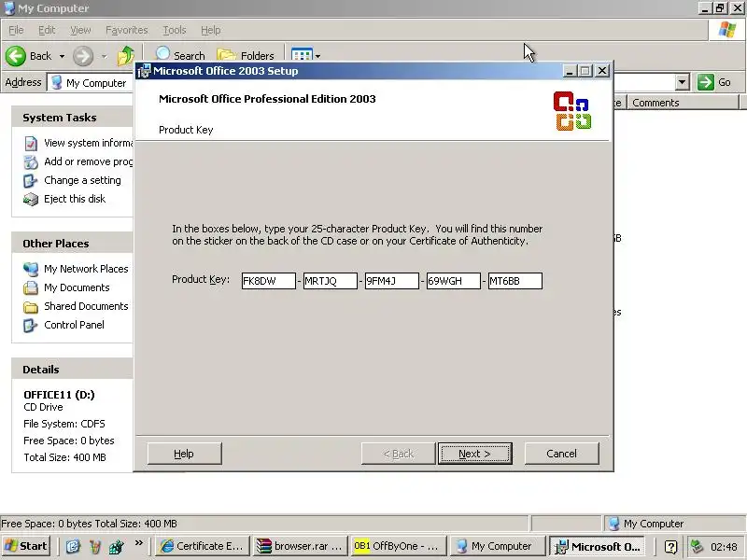This screenshot has width=747, height=560.
Task: Click the View system information icon
Action: (31, 143)
